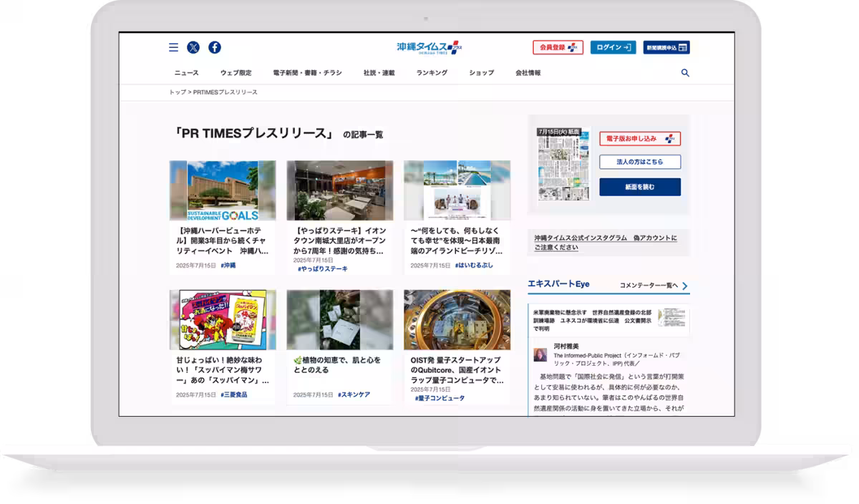Click the #量子コンピュータ tag
The height and width of the screenshot is (504, 859).
coord(440,398)
